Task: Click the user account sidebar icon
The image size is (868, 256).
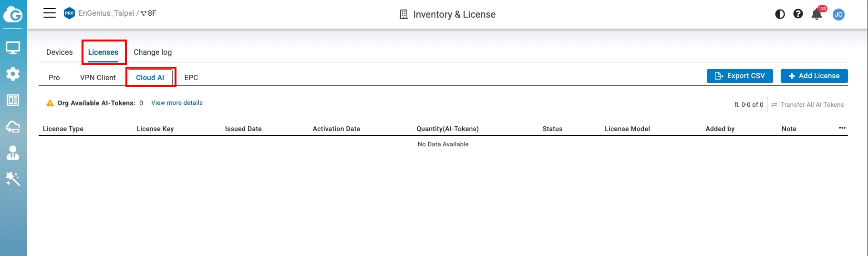Action: [x=13, y=153]
